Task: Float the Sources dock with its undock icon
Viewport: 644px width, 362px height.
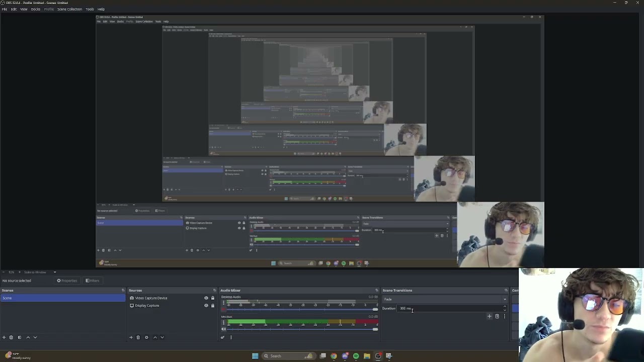Action: click(x=215, y=290)
